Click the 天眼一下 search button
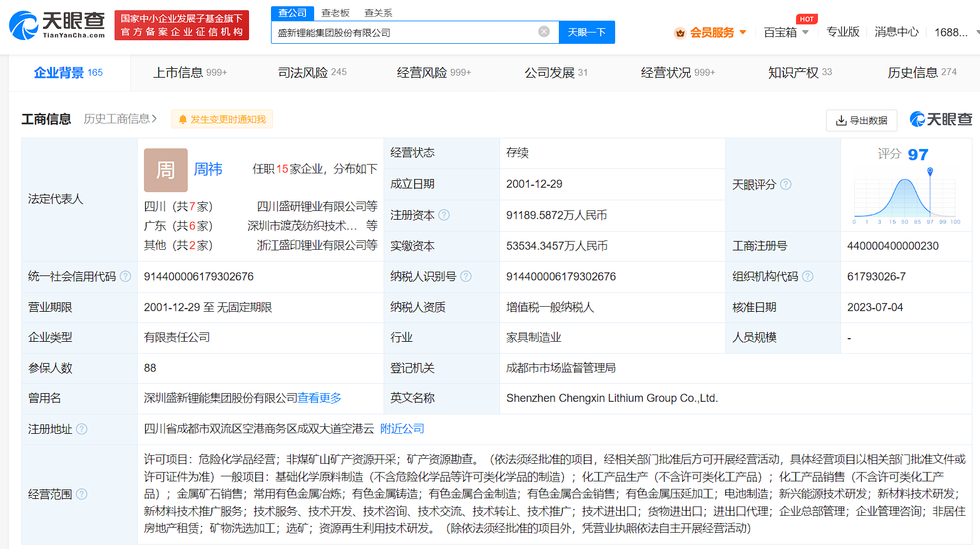 coord(587,32)
